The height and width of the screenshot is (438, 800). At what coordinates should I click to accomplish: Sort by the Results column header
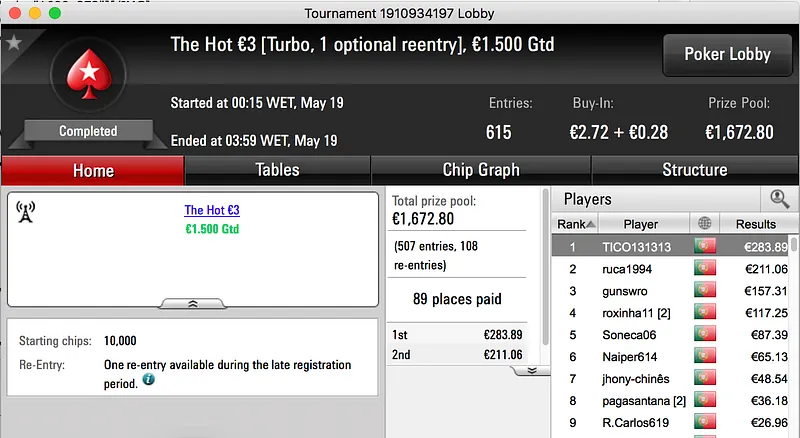tap(755, 224)
